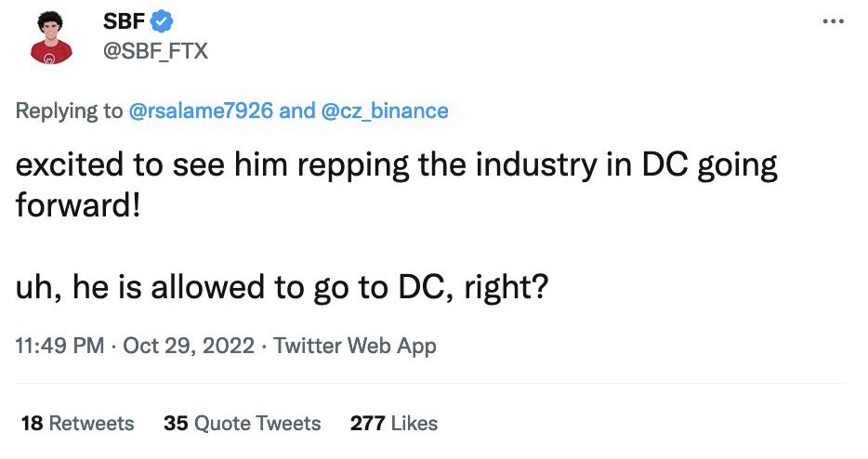Click the horizontal divider above the stats
The height and width of the screenshot is (459, 868).
pyautogui.click(x=432, y=383)
